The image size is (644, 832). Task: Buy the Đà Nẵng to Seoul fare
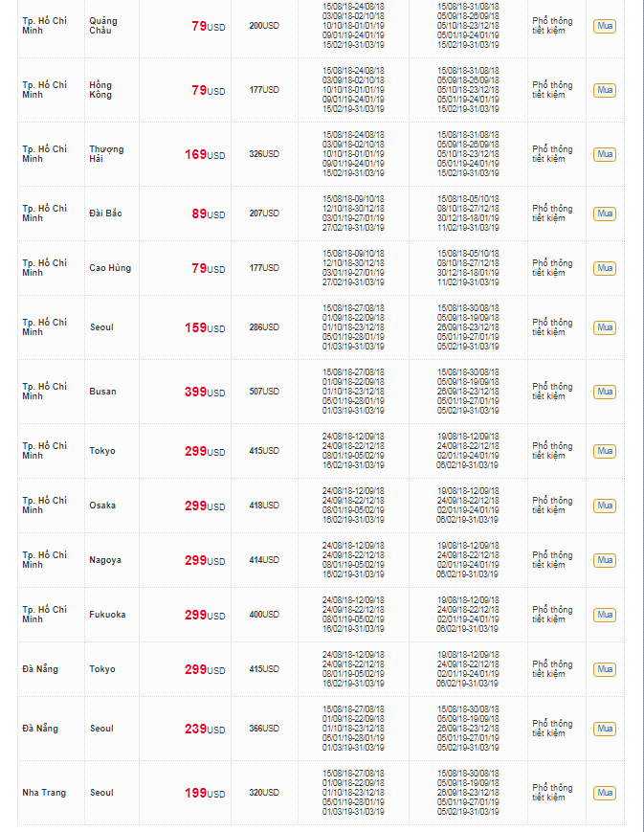[604, 729]
